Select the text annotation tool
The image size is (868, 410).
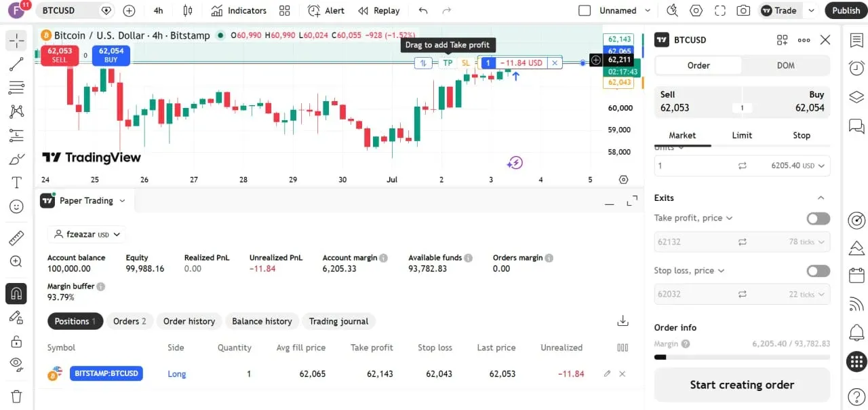coord(16,183)
